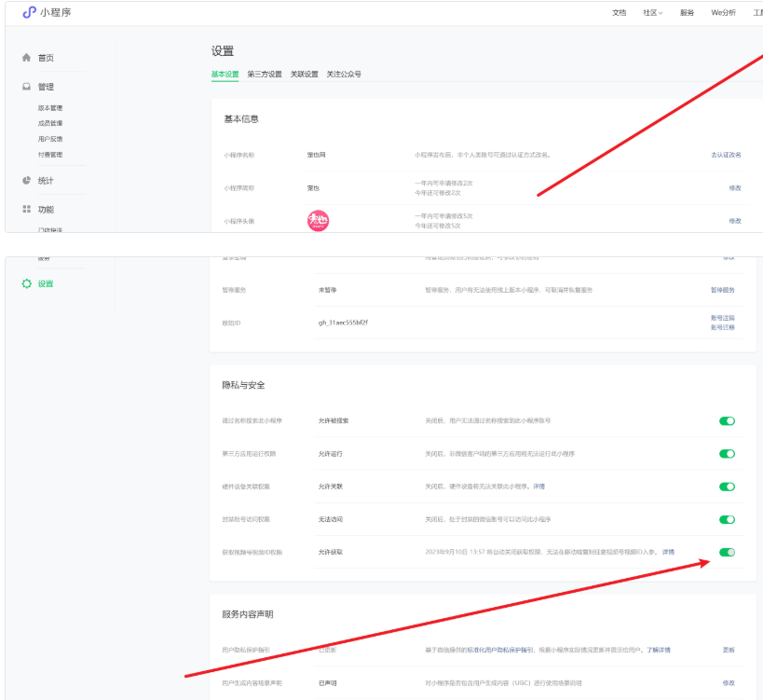763x700 pixels.
Task: Click the 功能 grid icon
Action: point(26,209)
